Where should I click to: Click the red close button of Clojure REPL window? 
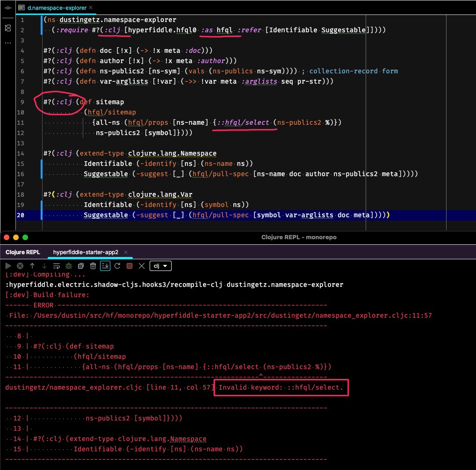pos(7,237)
